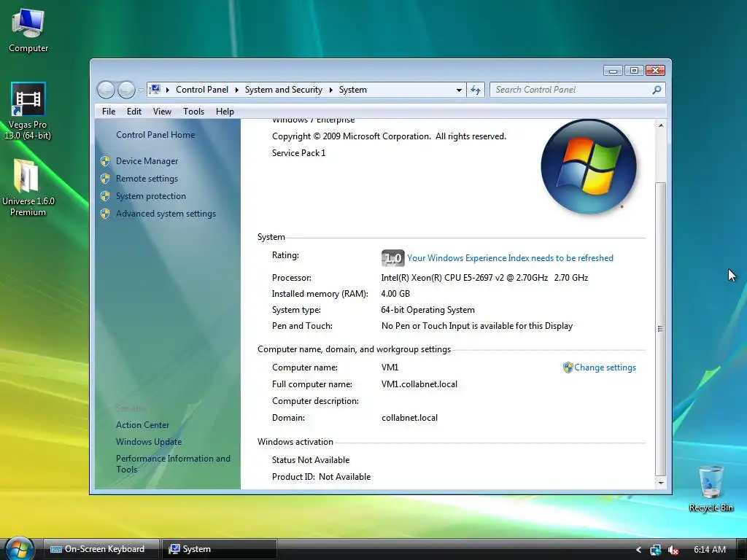Click the System breadcrumb

(x=353, y=90)
